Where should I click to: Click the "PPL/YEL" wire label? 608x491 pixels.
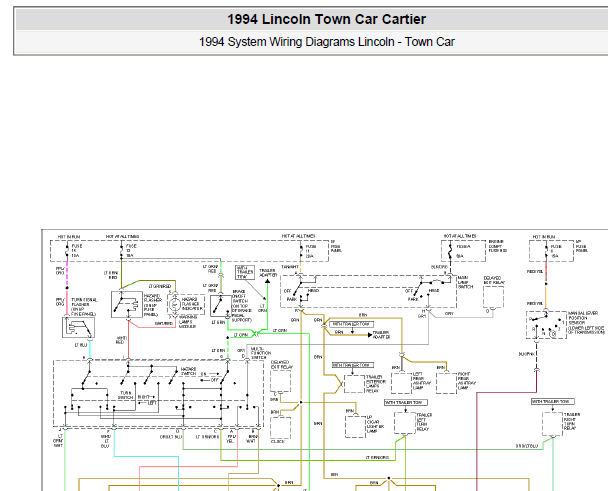(x=232, y=439)
